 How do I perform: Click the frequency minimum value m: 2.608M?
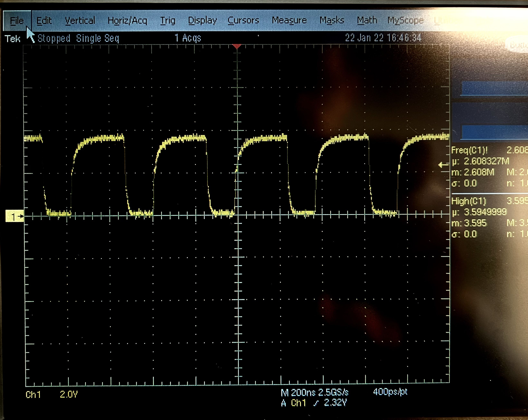coord(473,172)
